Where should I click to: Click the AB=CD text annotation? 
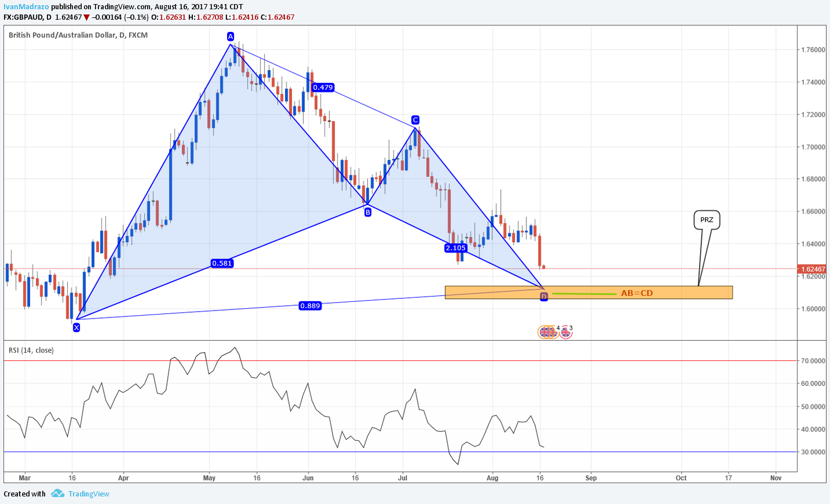coord(637,293)
